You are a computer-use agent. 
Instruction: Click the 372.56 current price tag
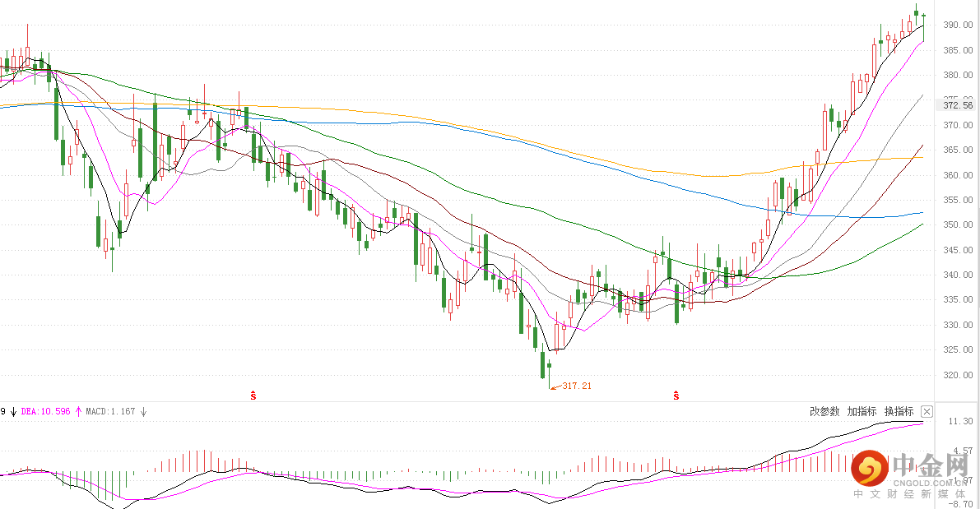pyautogui.click(x=958, y=105)
